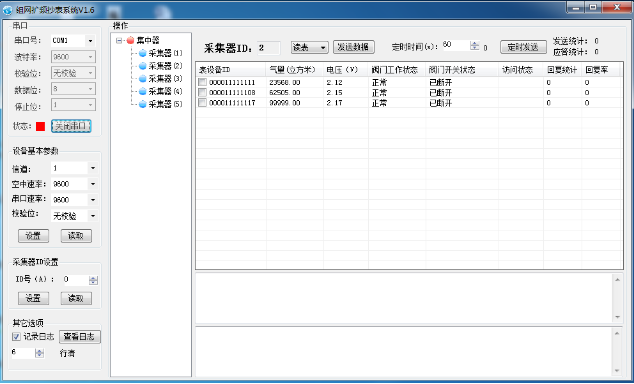The image size is (634, 384).
Task: Choose 采集器 (4) node icon
Action: pyautogui.click(x=142, y=92)
